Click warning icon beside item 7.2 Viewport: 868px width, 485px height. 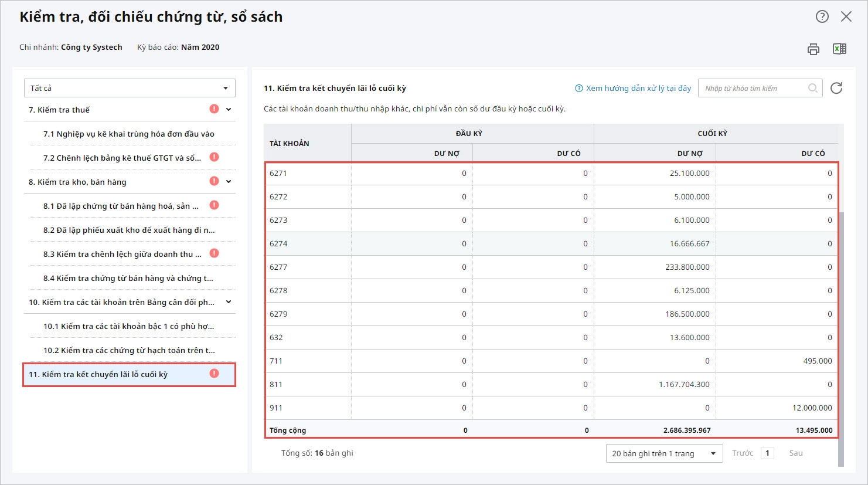[214, 157]
